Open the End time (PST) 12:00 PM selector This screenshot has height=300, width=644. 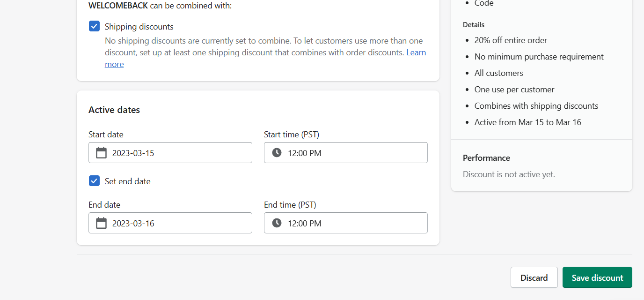click(346, 223)
